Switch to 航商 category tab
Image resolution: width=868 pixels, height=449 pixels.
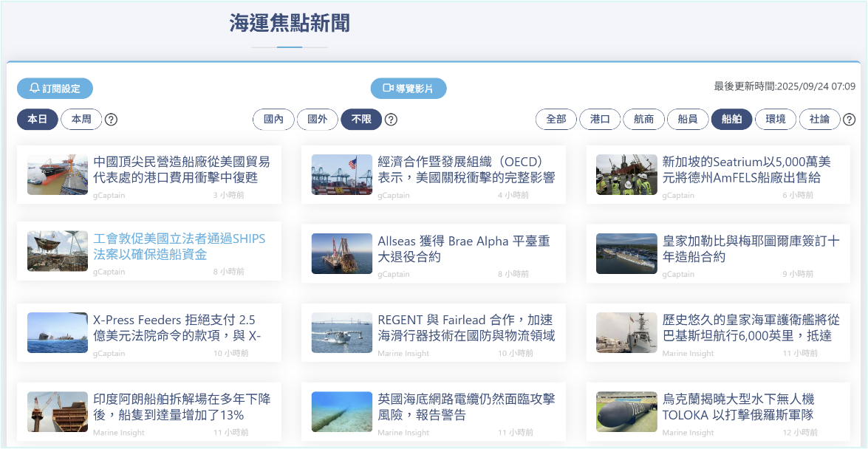click(643, 120)
